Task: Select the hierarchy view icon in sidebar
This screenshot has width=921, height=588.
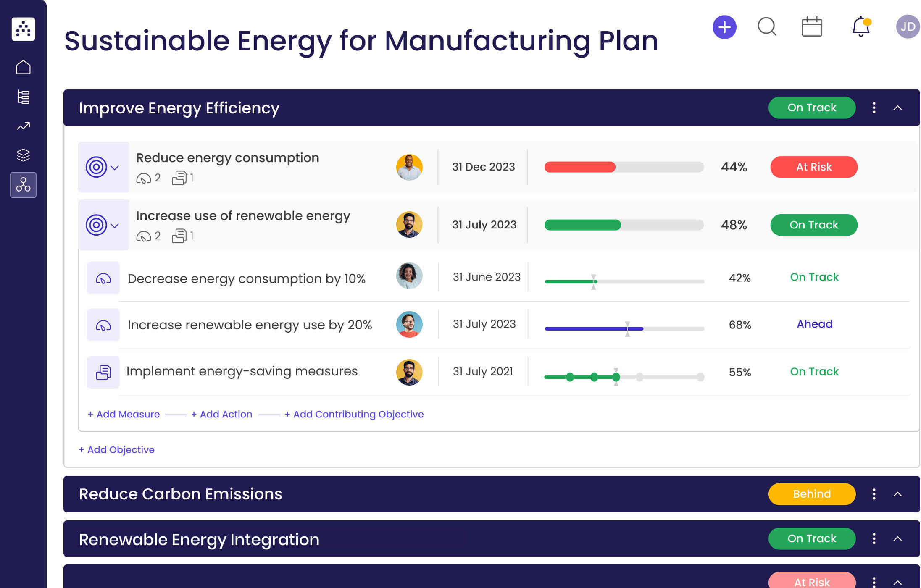Action: 23,97
